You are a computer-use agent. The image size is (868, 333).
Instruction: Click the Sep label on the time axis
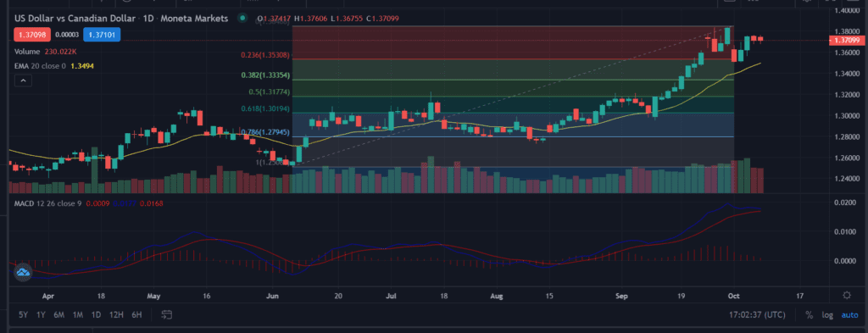point(622,296)
